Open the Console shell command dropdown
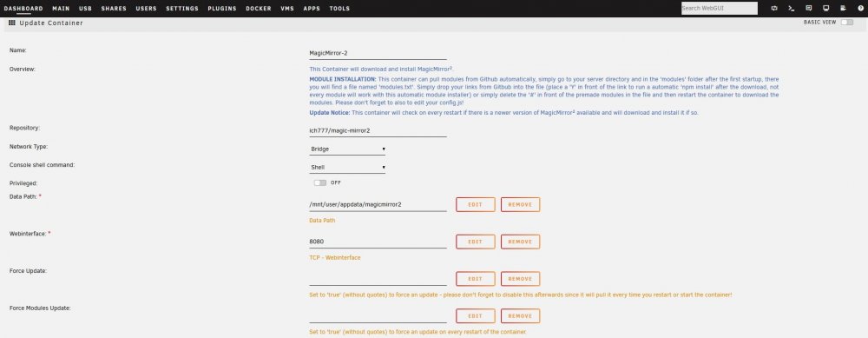Screen dimensions: 868x338 click(x=347, y=167)
